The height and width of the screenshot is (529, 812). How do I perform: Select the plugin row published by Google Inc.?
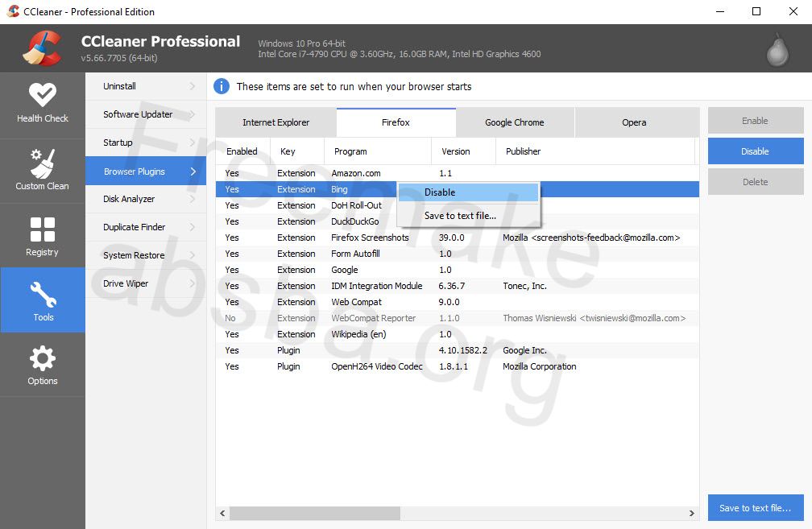coord(458,350)
